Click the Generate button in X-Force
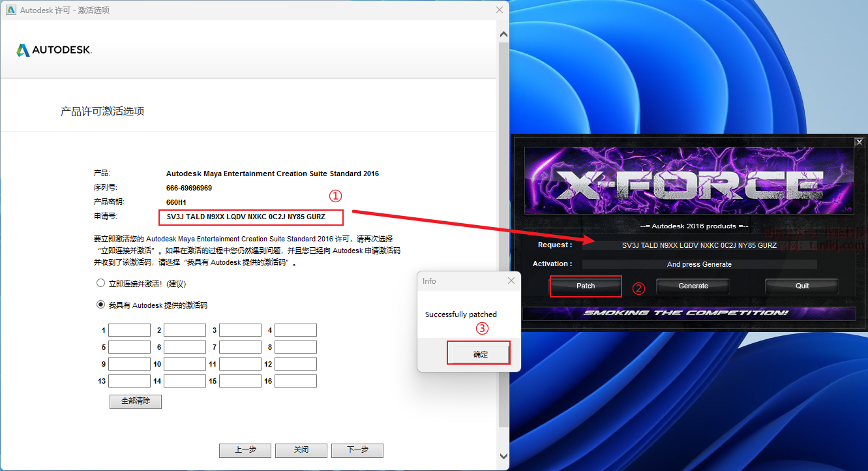868x471 pixels. (x=693, y=286)
